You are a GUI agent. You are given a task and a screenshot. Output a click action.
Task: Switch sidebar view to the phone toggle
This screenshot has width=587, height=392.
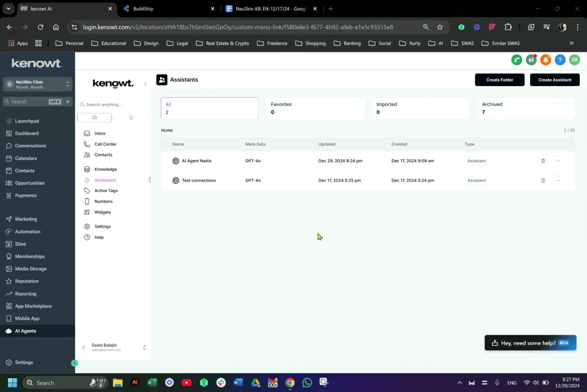coord(94,117)
